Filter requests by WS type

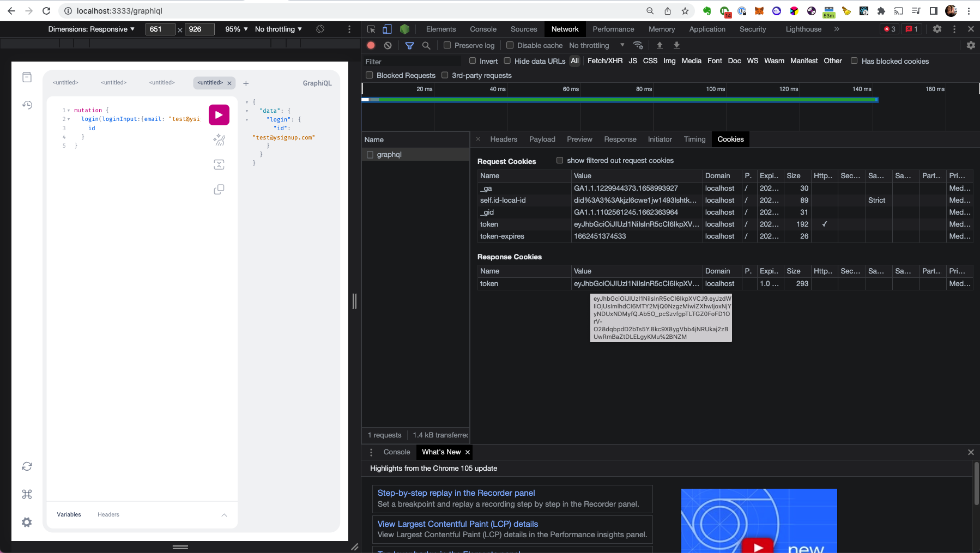coord(753,61)
